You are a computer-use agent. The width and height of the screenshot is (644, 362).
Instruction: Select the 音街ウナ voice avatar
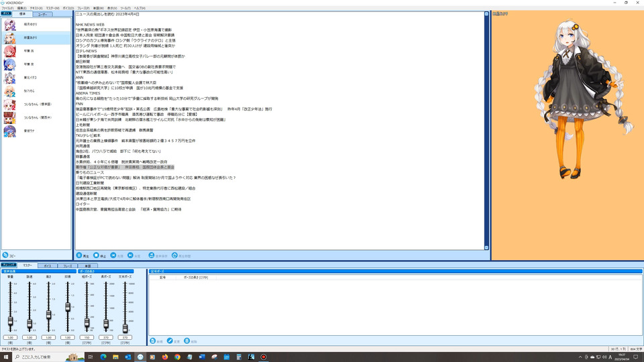(10, 131)
